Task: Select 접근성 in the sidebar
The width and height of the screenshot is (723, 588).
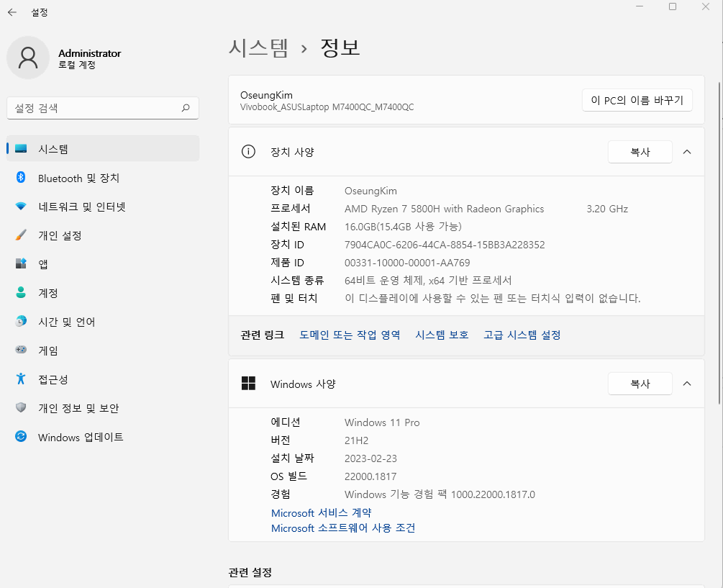Action: 103,379
